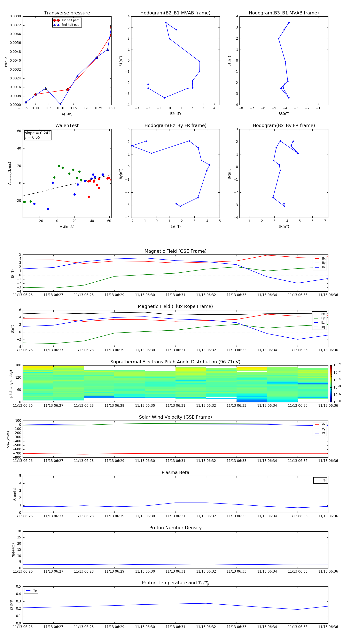Viewport: 351px width, 644px height.
Task: Select the Suprathermal Electrons Pitch Angle Distribution title
Action: [175, 362]
